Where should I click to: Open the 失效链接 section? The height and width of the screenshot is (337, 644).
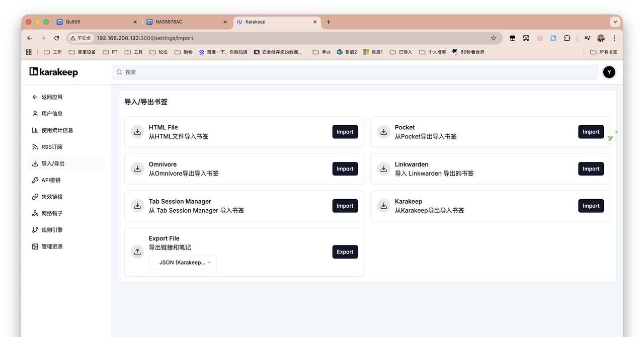coord(50,196)
